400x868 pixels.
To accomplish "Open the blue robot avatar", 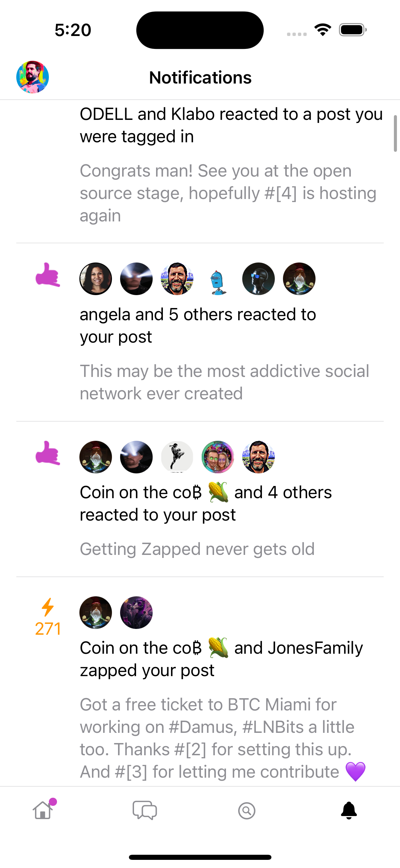I will click(x=218, y=279).
